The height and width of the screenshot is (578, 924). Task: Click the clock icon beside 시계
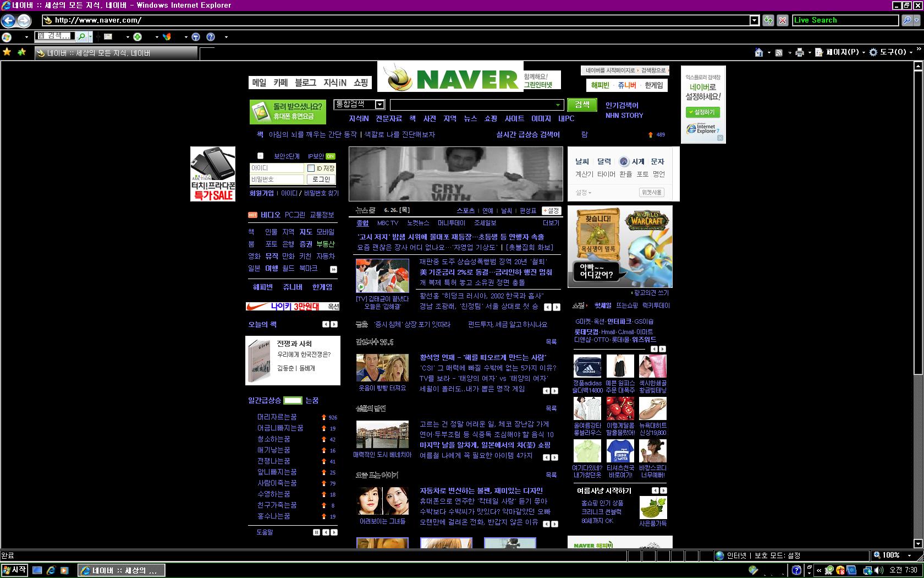(624, 161)
